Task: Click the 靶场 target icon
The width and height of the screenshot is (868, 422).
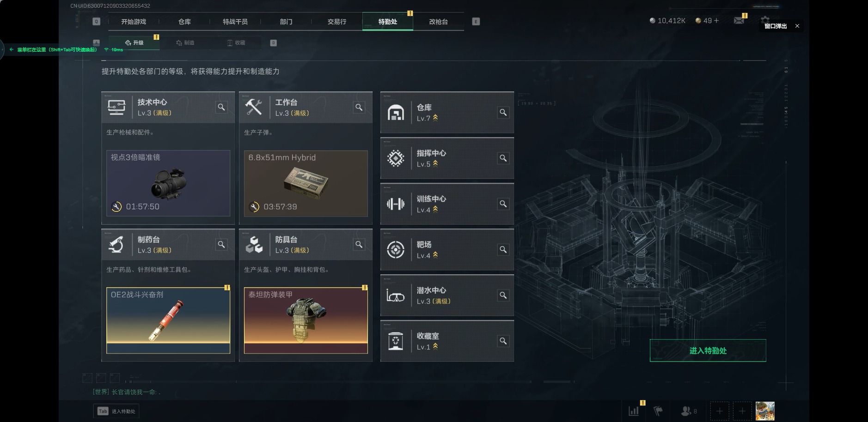Action: 396,250
